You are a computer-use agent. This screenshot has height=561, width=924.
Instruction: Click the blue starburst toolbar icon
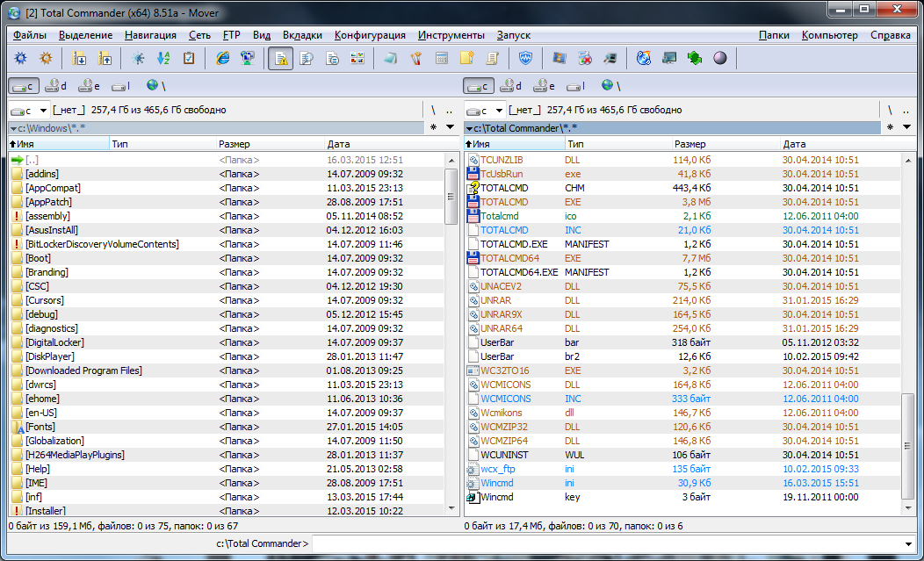138,58
